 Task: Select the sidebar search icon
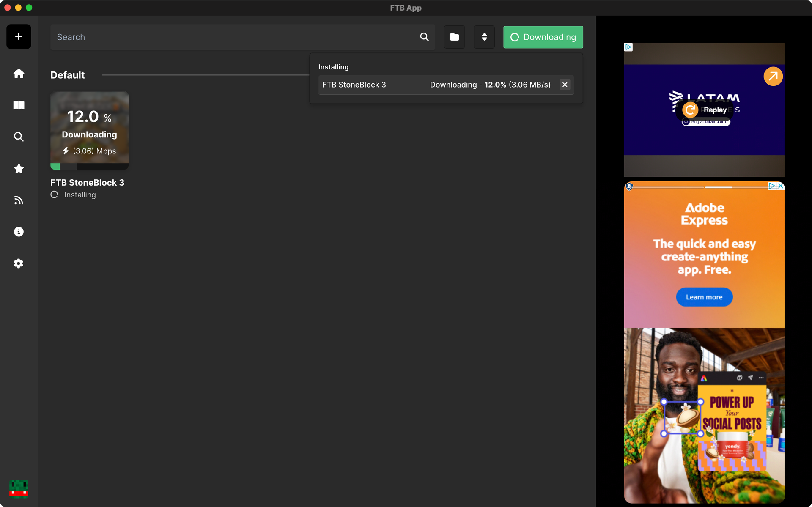click(x=19, y=137)
